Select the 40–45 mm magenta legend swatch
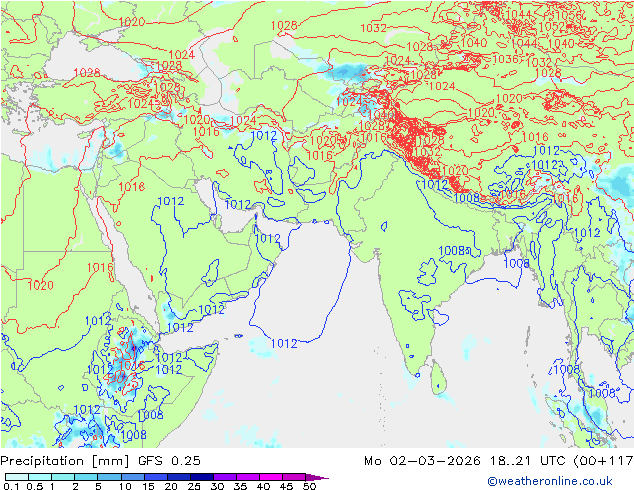 271,477
